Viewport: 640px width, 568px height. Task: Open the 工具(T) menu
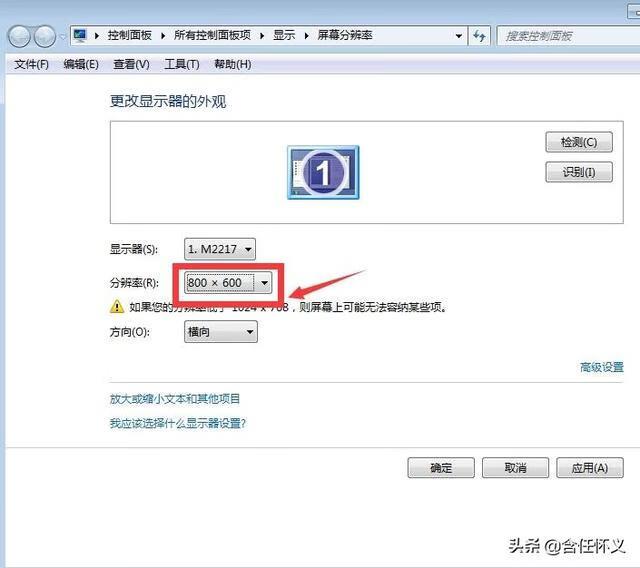(x=181, y=64)
